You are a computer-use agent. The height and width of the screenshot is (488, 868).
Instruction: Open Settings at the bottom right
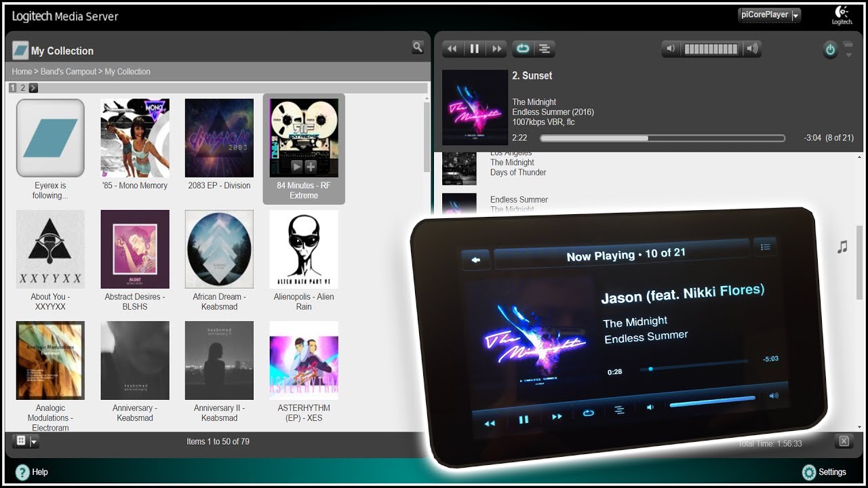click(x=824, y=472)
